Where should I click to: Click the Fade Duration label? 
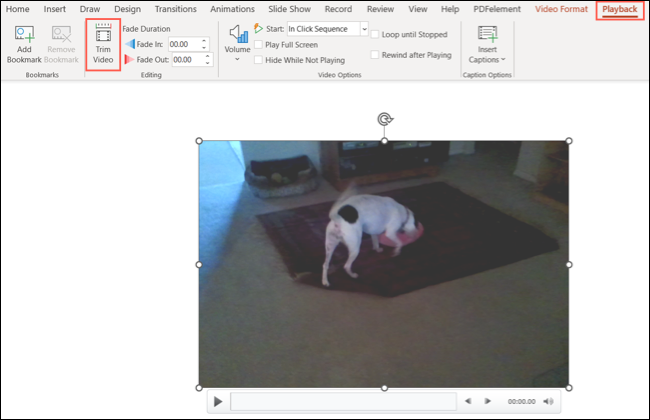click(146, 29)
